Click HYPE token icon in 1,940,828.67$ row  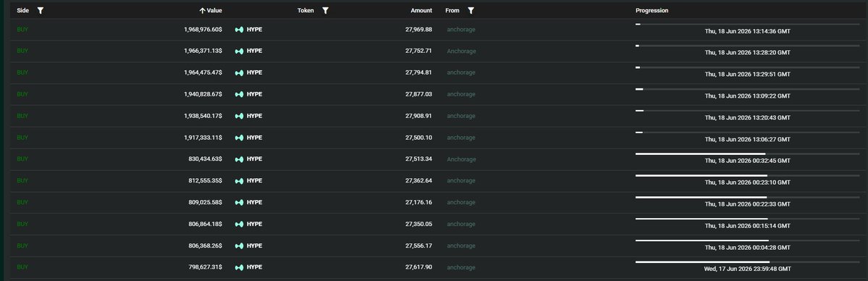(x=239, y=94)
